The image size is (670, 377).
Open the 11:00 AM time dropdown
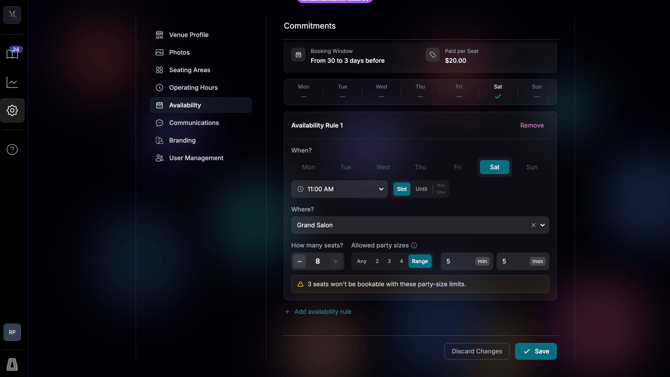339,189
